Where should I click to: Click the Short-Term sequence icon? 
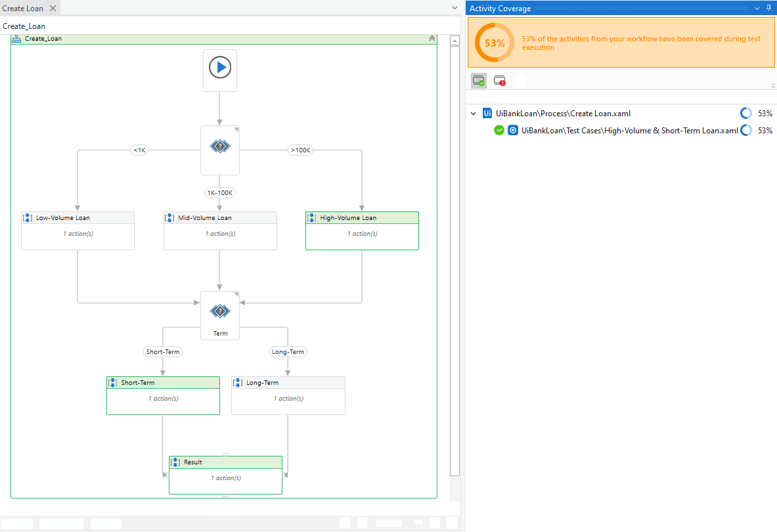112,382
